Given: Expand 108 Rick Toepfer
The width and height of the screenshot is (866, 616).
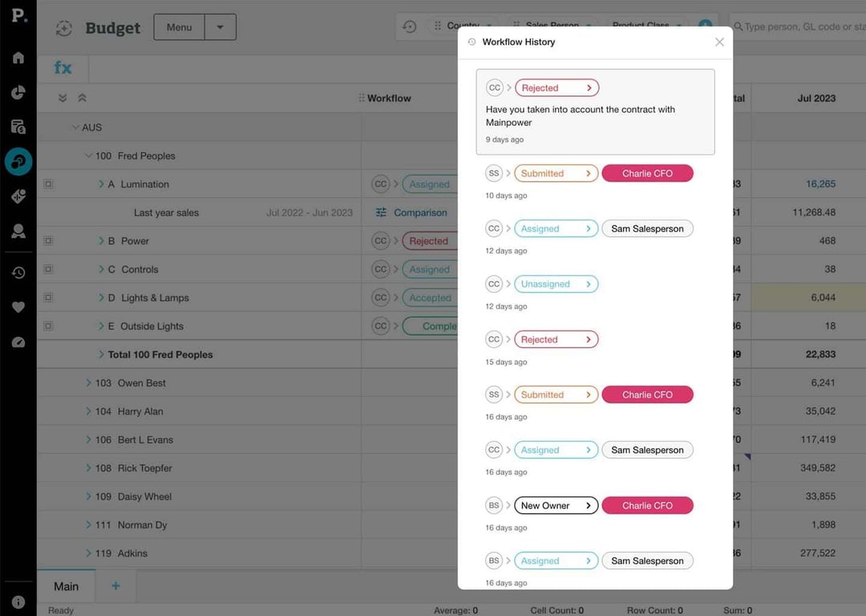Looking at the screenshot, I should point(88,468).
